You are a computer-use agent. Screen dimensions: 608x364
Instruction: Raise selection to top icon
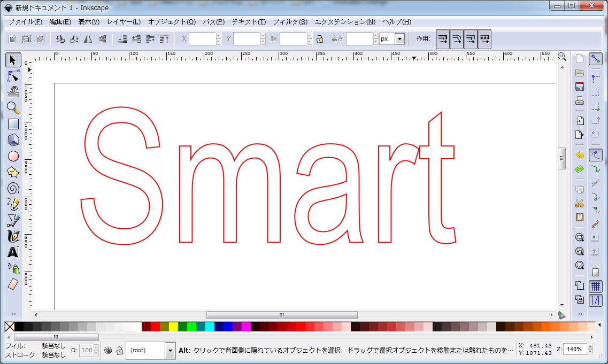(164, 39)
